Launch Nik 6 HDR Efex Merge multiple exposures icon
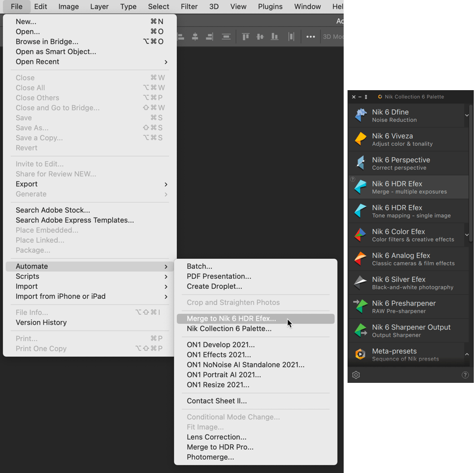 [x=361, y=187]
